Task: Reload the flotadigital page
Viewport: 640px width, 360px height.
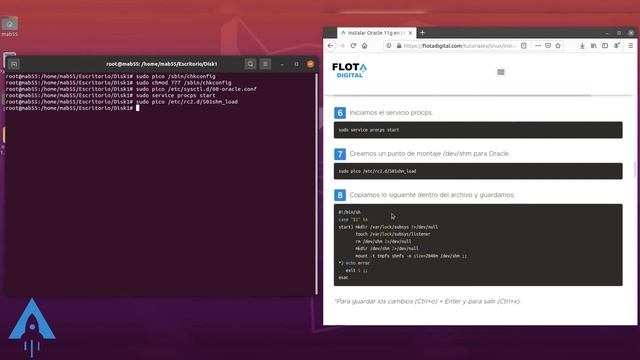Action: (353, 46)
